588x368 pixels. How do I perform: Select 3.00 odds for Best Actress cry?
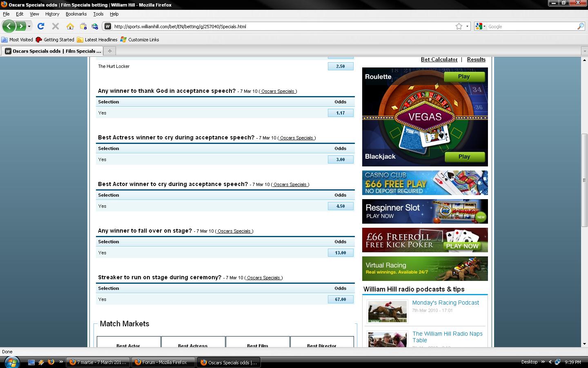[341, 159]
